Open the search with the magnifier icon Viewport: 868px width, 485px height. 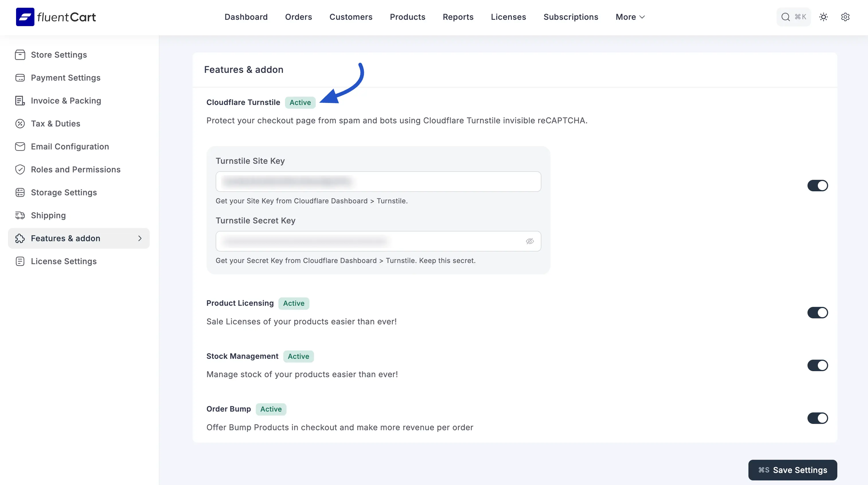785,17
